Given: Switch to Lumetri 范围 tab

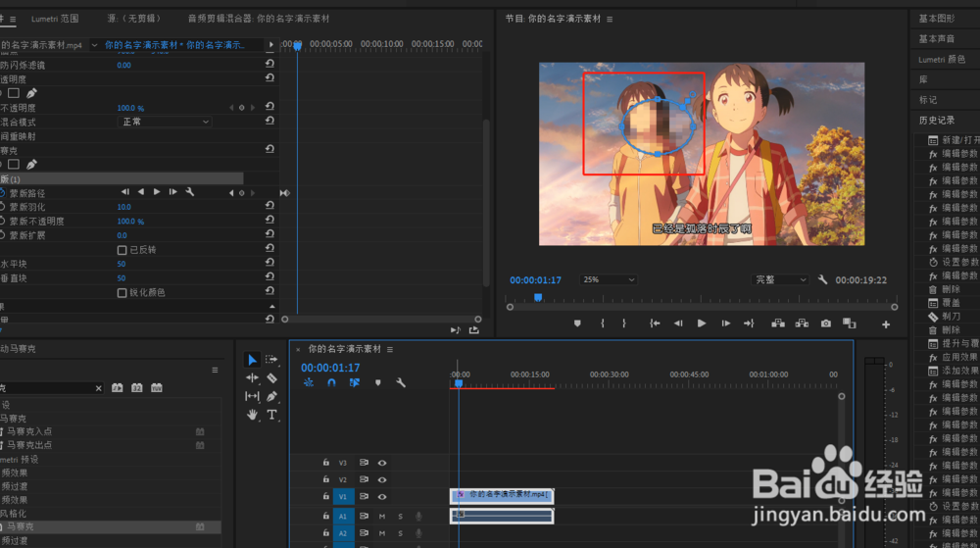Looking at the screenshot, I should pyautogui.click(x=55, y=19).
